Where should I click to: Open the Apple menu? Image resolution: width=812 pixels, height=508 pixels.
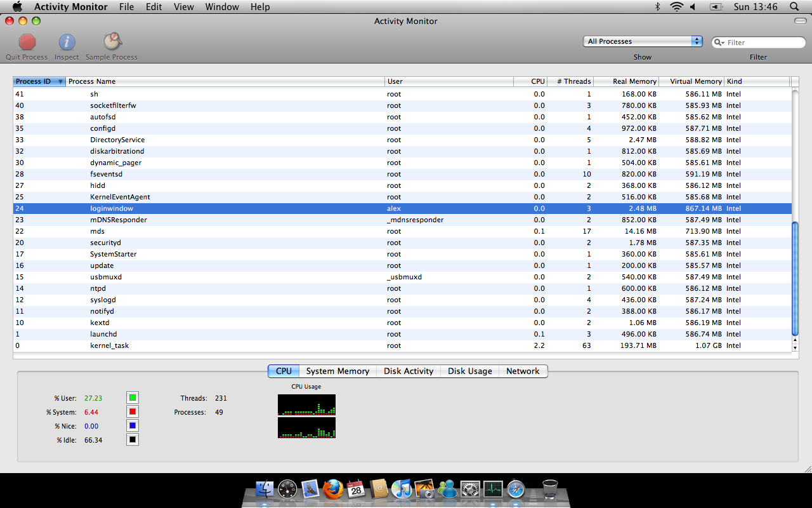point(17,6)
